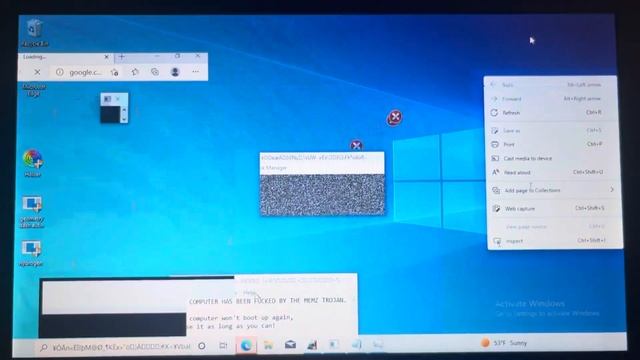Click the Cortana circle on taskbar
Screen dimensions: 640x360
point(202,346)
